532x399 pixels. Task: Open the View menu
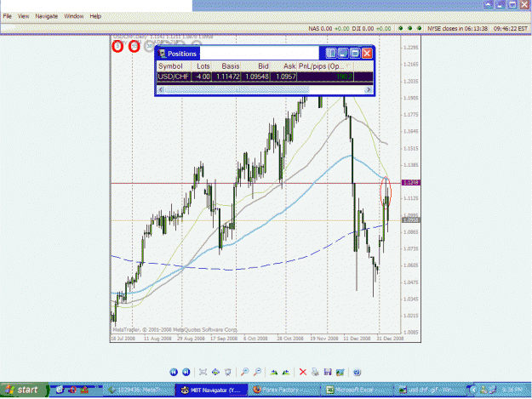pos(23,16)
